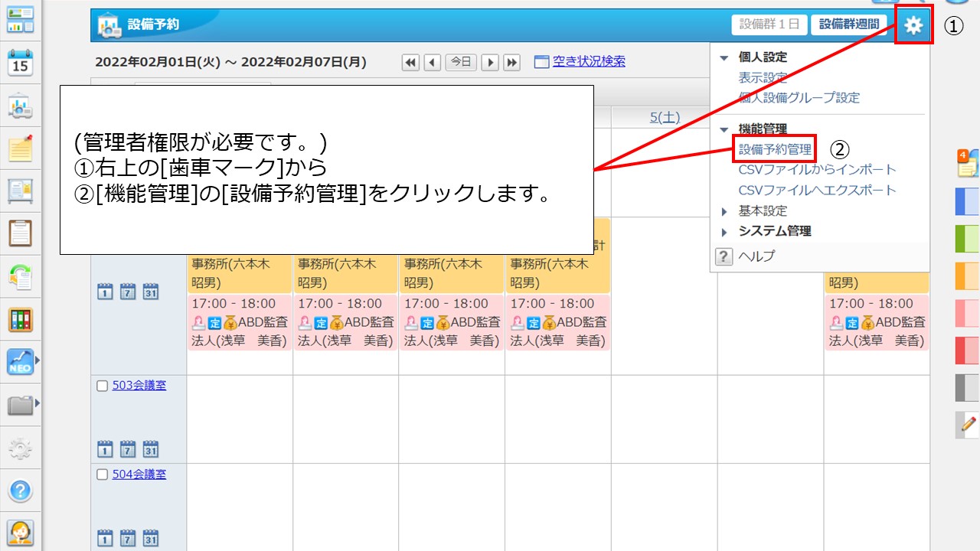The width and height of the screenshot is (980, 551).
Task: Open the colored binders icon in sidebar
Action: (21, 318)
